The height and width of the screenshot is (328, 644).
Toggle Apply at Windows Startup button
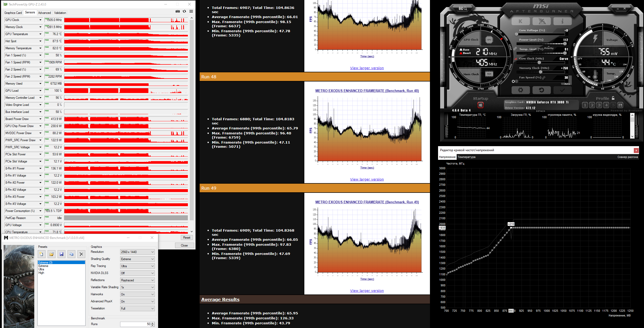[480, 105]
